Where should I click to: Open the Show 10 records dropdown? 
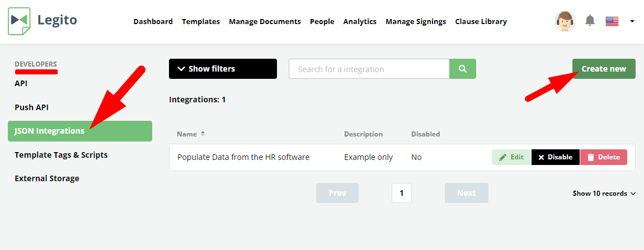(x=604, y=194)
